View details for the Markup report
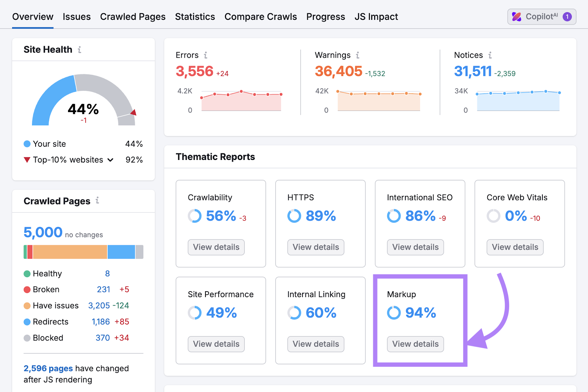The width and height of the screenshot is (588, 392). (x=415, y=344)
